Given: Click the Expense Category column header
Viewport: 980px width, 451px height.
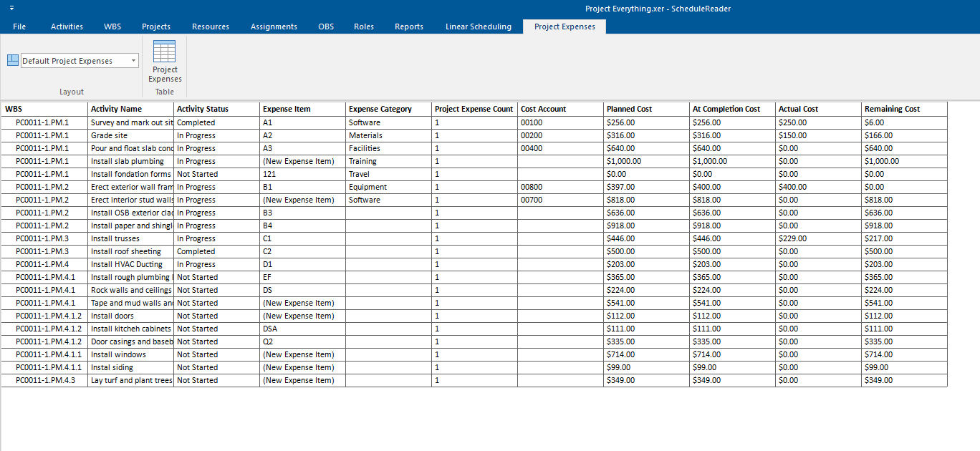Looking at the screenshot, I should 389,109.
